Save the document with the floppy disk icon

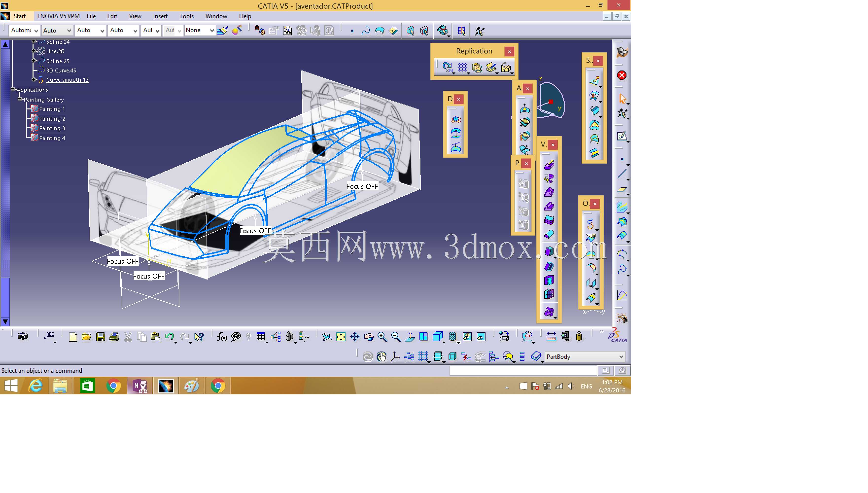(101, 336)
